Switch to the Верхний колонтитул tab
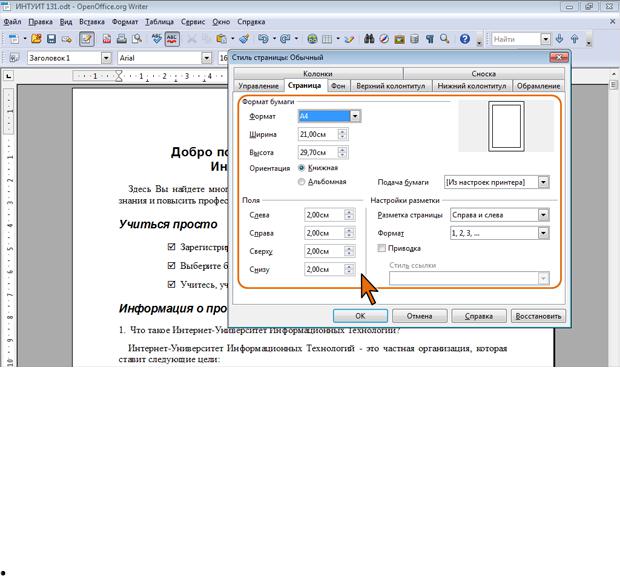 tap(391, 86)
